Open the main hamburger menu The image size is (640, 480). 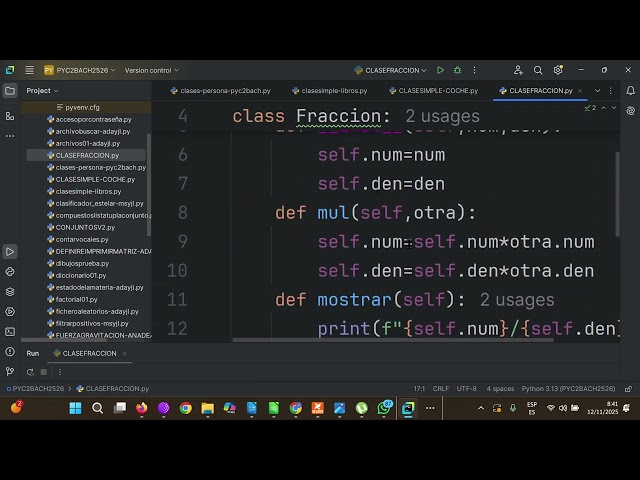(29, 70)
